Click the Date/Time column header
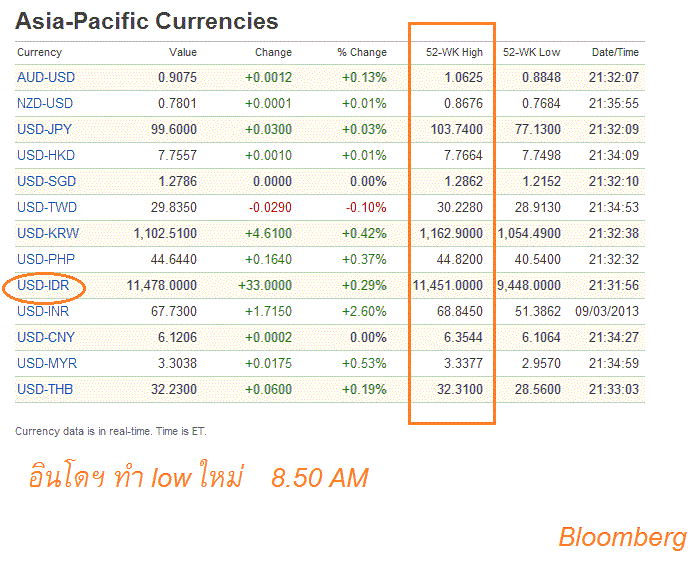 [x=616, y=52]
